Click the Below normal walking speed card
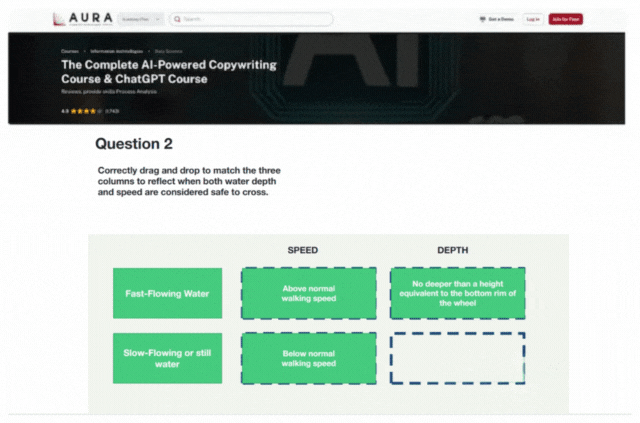Viewport: 640px width, 423px height. pyautogui.click(x=308, y=358)
